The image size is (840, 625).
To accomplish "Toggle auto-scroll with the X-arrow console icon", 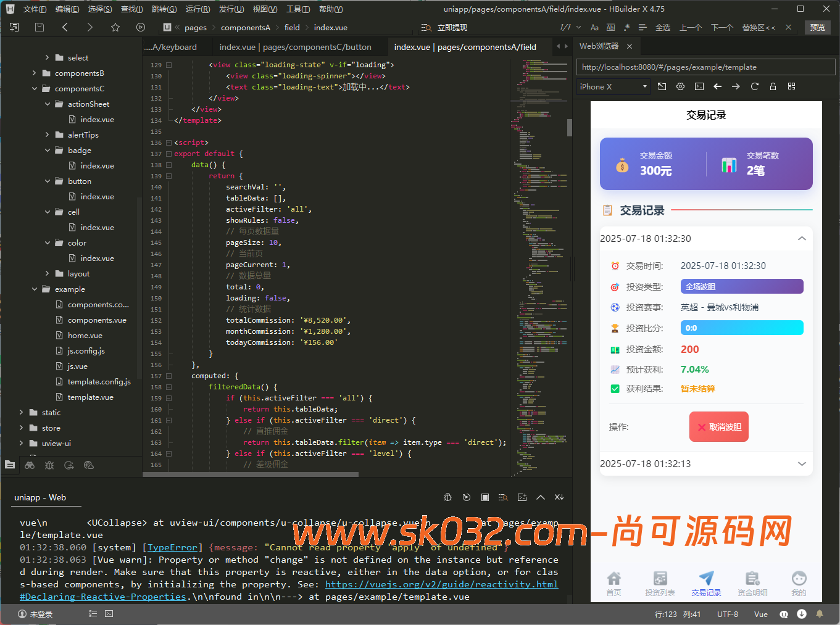I will click(x=559, y=497).
